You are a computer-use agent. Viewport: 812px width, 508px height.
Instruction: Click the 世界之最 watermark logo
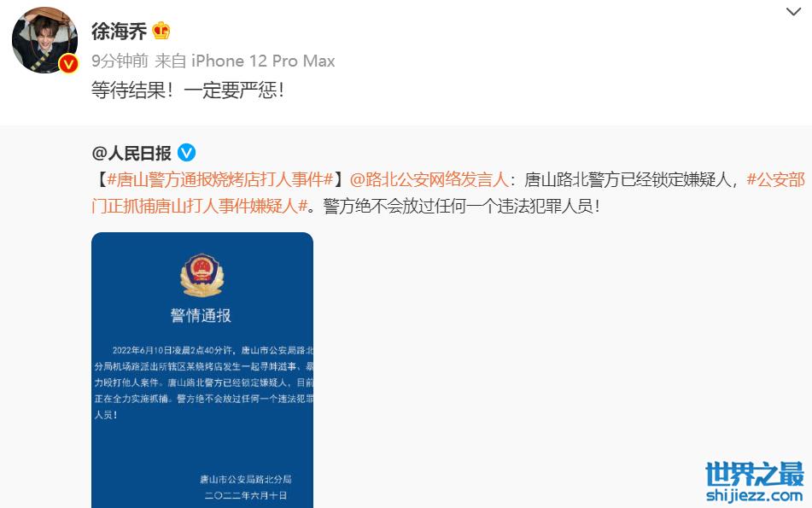755,474
